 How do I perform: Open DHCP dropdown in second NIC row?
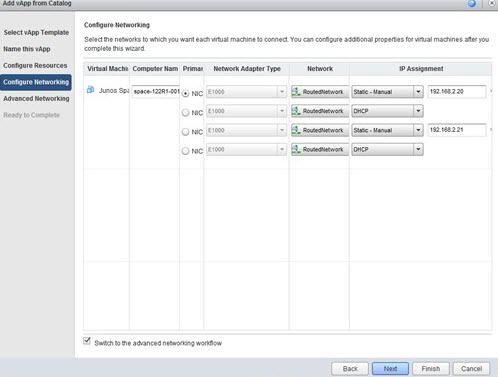click(387, 111)
